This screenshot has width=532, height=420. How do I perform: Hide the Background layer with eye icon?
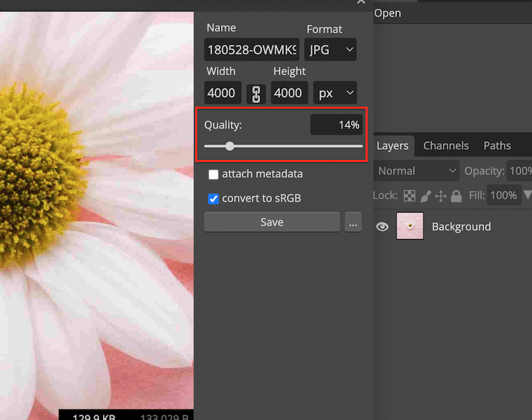tap(382, 226)
